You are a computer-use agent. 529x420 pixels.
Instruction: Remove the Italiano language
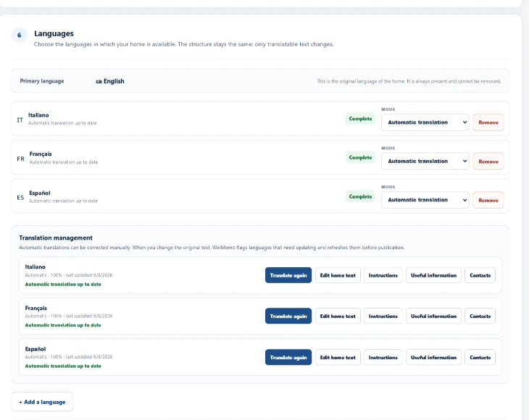click(x=488, y=122)
